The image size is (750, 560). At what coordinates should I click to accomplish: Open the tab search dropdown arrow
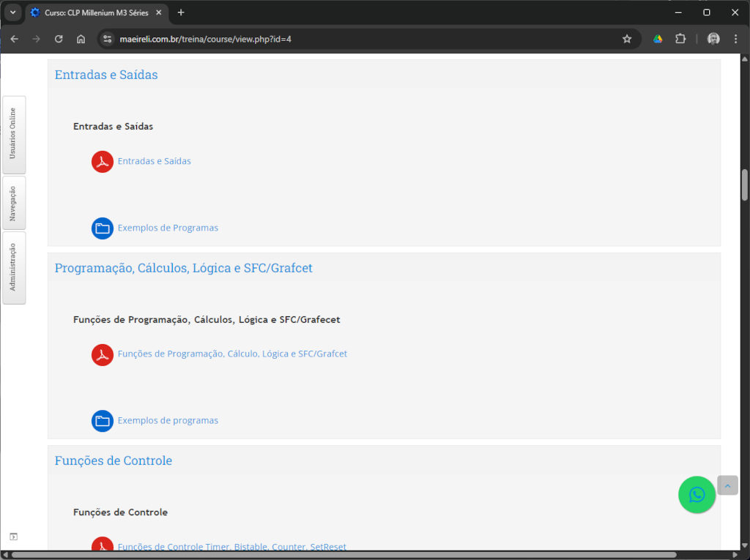tap(13, 13)
